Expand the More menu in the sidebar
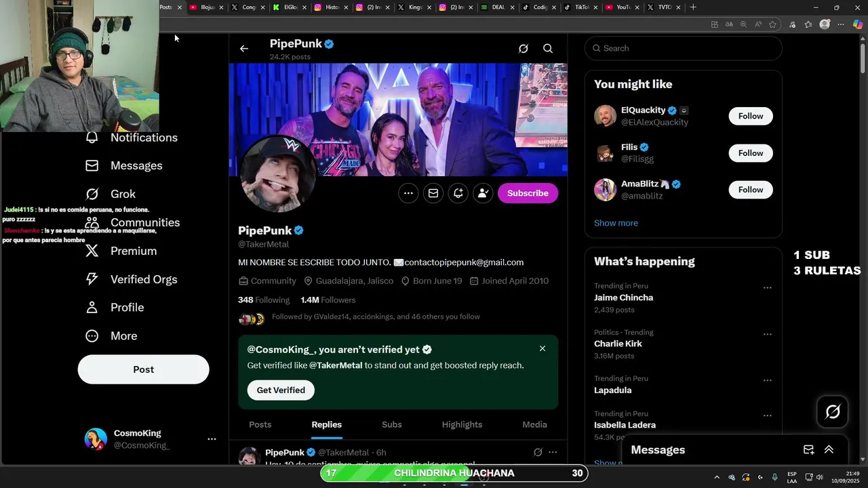 [x=111, y=336]
